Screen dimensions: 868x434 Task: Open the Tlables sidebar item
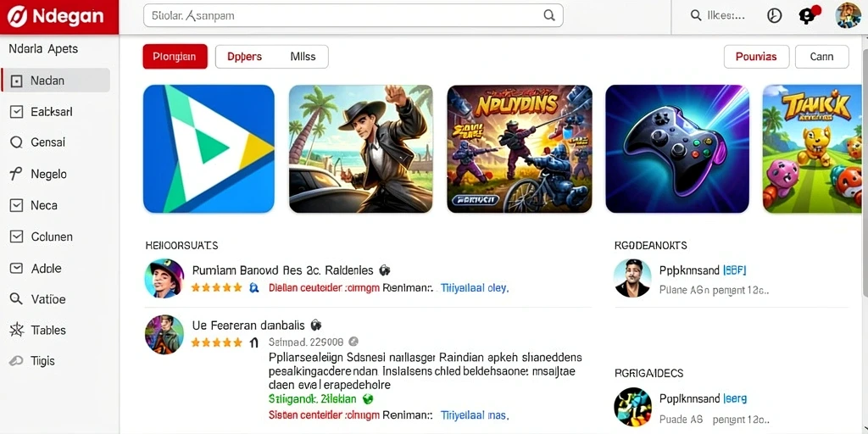pos(55,331)
